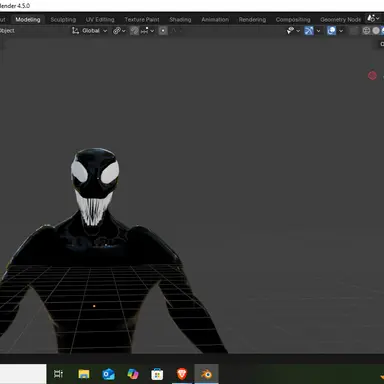This screenshot has width=384, height=384.
Task: Open the UV Editing workspace tab
Action: tap(100, 20)
